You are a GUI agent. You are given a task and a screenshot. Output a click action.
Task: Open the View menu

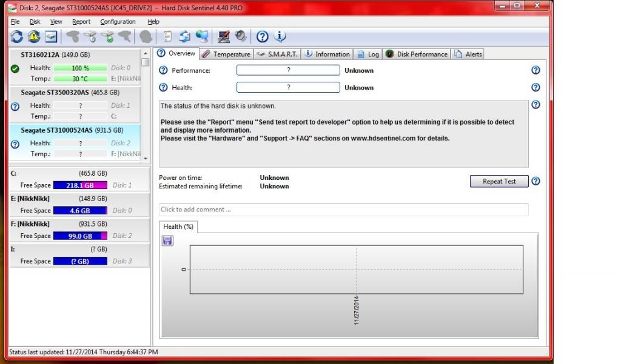pos(56,22)
